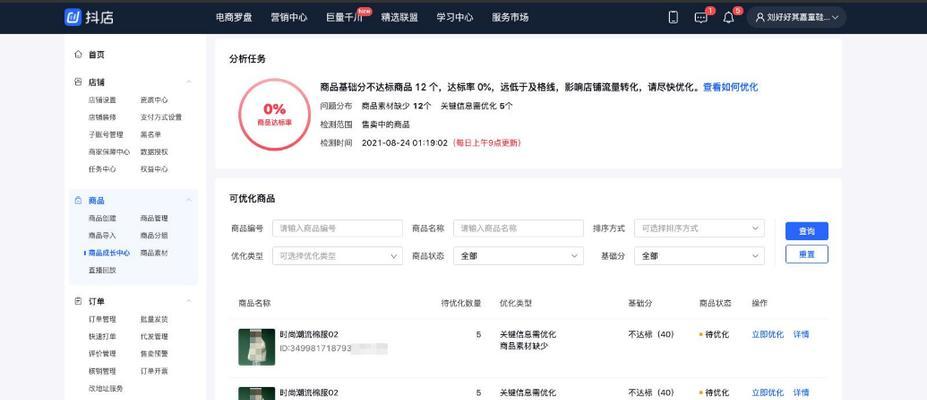Click the home icon beside 首页
The width and height of the screenshot is (927, 400).
coord(78,54)
